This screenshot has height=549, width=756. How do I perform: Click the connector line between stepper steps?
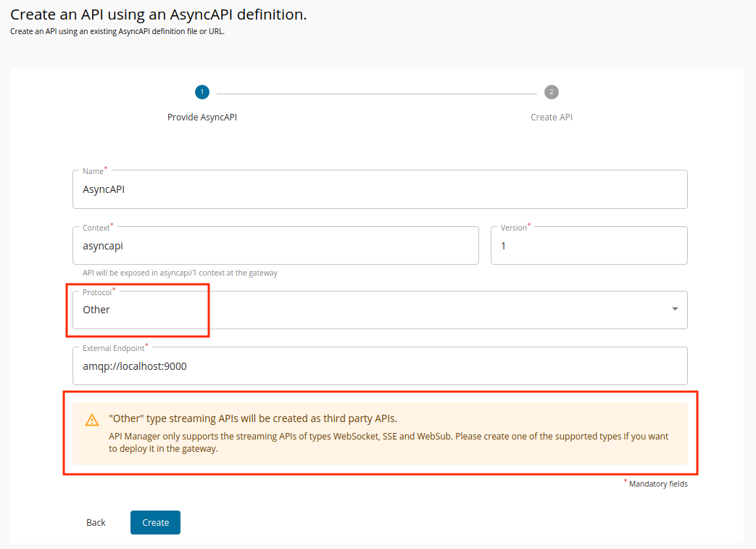[x=376, y=93]
